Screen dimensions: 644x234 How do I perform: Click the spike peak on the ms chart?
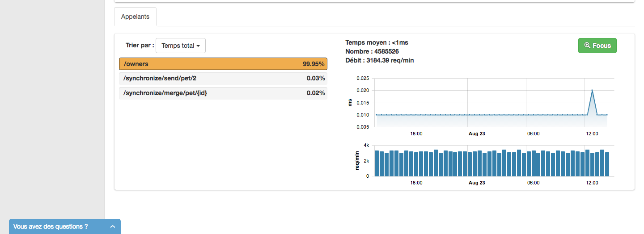coord(592,90)
